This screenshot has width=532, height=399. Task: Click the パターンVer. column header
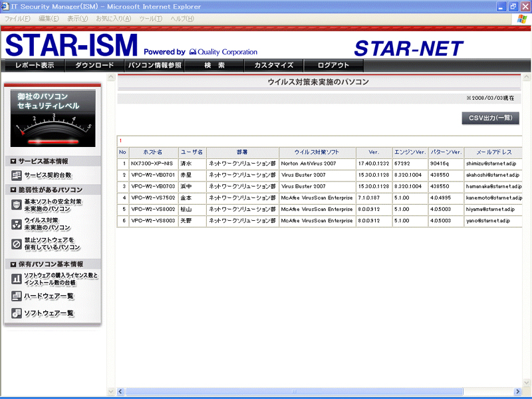pyautogui.click(x=446, y=152)
